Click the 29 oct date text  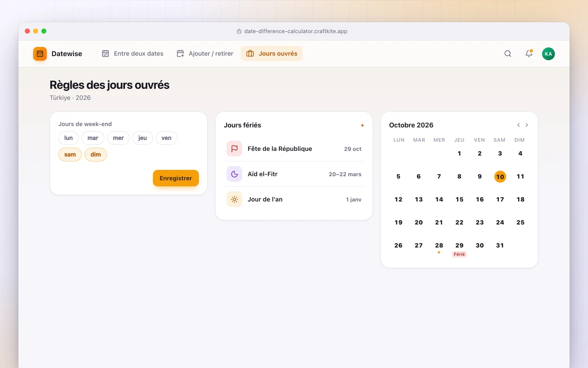pyautogui.click(x=353, y=149)
